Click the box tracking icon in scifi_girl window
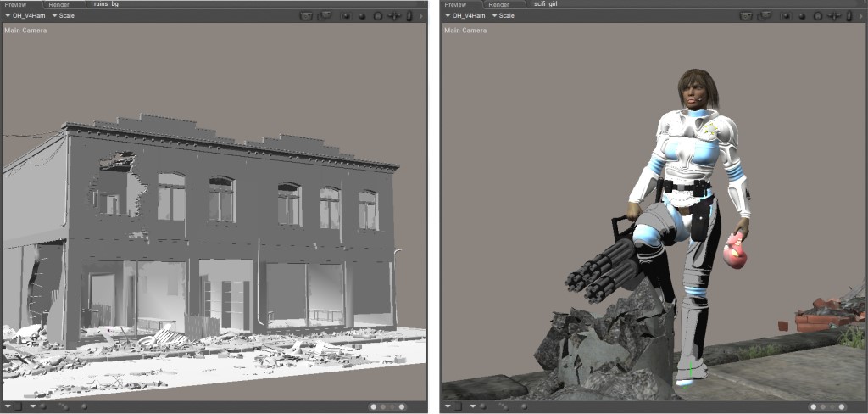This screenshot has width=868, height=414. [786, 16]
